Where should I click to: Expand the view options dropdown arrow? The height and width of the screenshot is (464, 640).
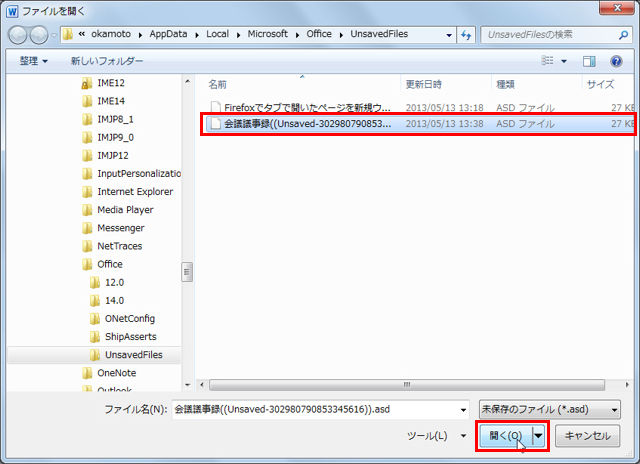click(564, 61)
